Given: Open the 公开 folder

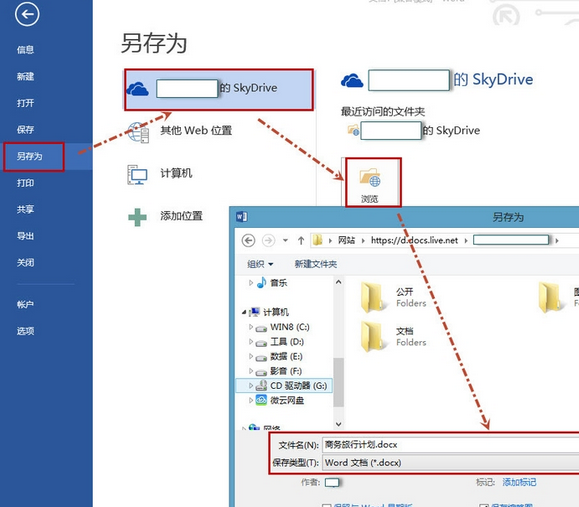Looking at the screenshot, I should click(x=393, y=297).
